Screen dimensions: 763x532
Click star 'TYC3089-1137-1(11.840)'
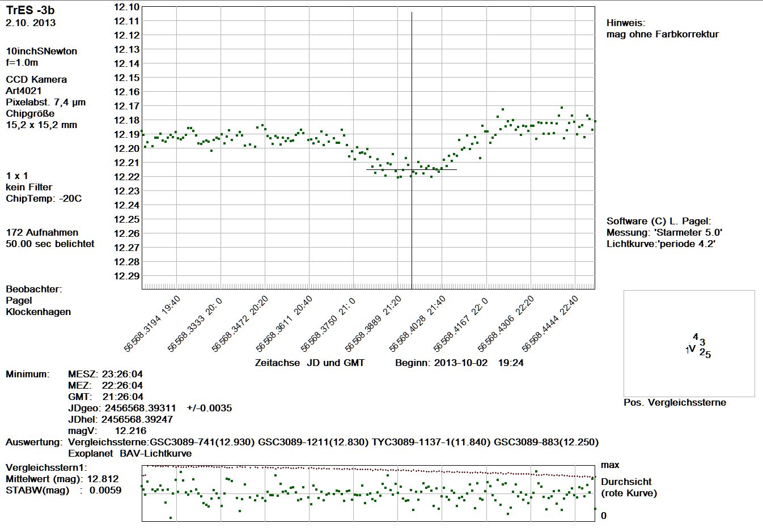pos(433,442)
